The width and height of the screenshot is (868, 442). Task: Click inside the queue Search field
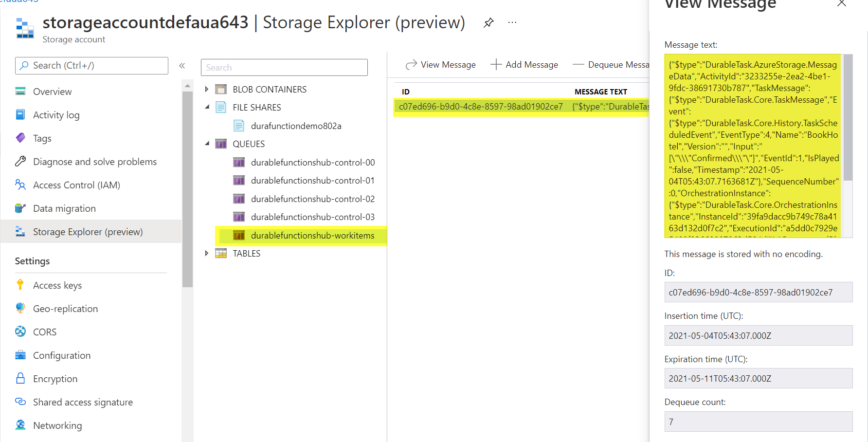[284, 67]
